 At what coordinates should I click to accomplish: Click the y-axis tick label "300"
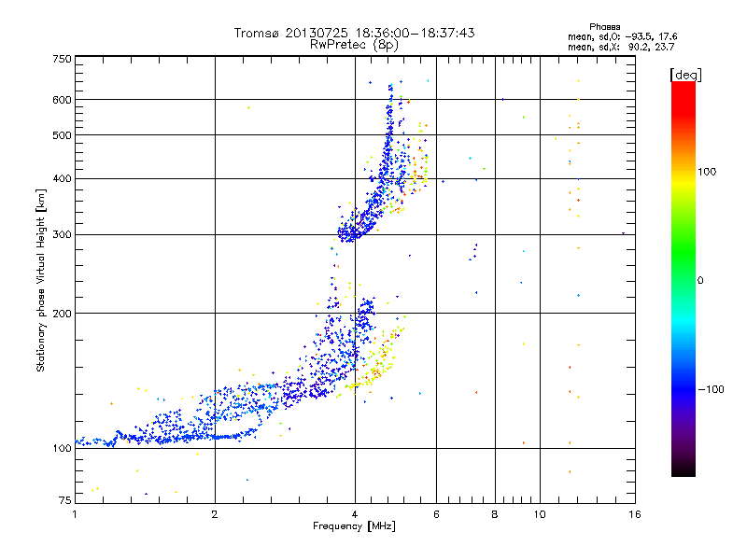coord(62,235)
